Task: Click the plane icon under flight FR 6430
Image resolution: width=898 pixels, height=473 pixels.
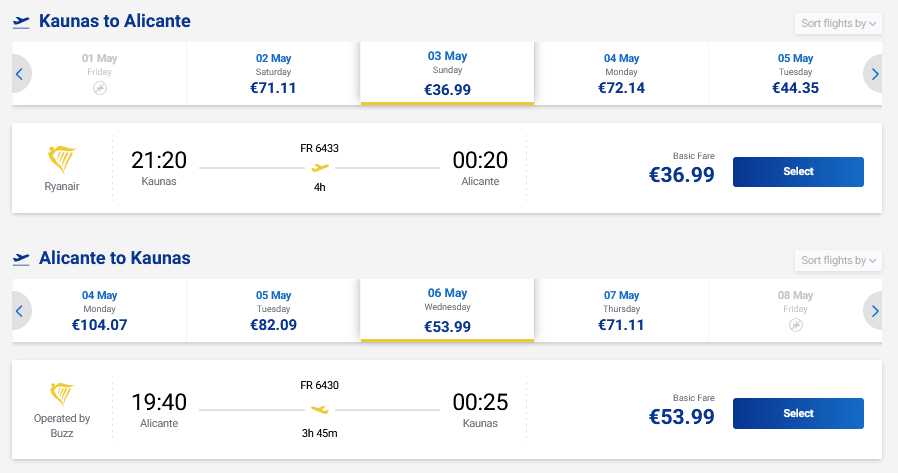Action: tap(319, 409)
